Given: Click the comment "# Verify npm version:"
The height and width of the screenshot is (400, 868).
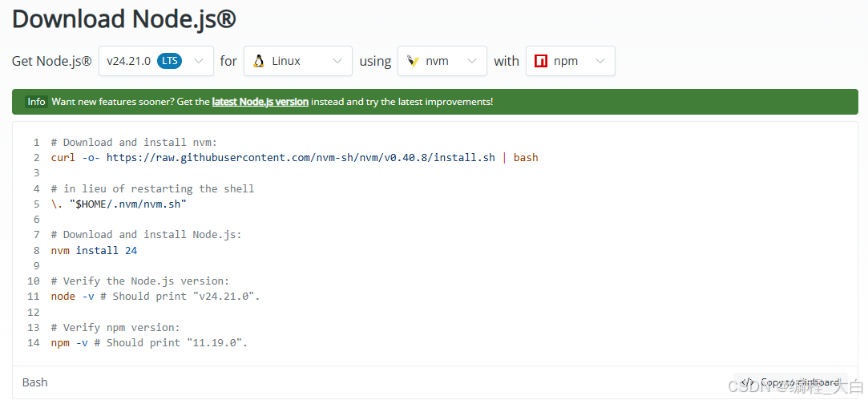Looking at the screenshot, I should click(115, 327).
